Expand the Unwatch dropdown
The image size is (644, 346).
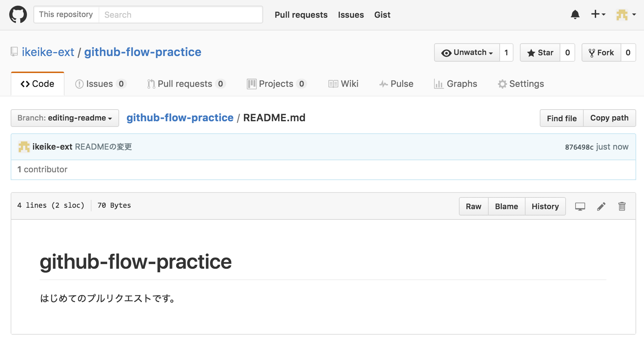(x=467, y=52)
